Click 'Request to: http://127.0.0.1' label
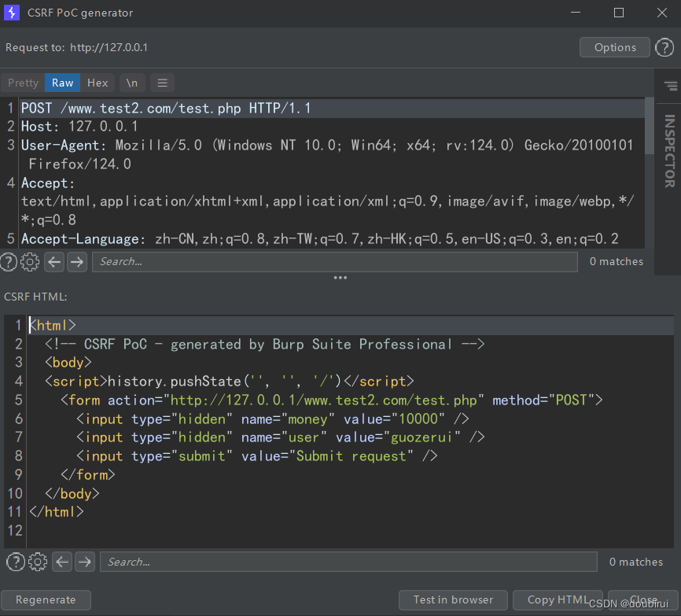This screenshot has height=616, width=681. point(76,47)
